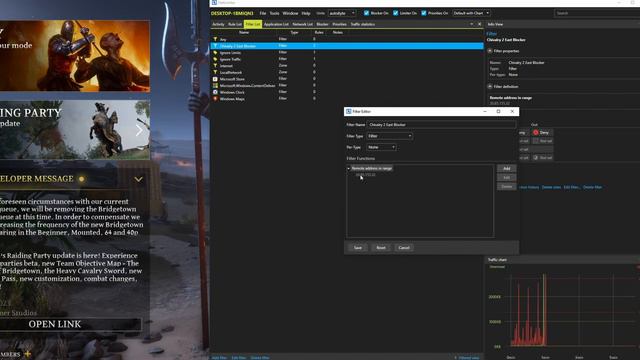Image resolution: width=640 pixels, height=360 pixels.
Task: Click Edit filter function button
Action: tap(507, 178)
